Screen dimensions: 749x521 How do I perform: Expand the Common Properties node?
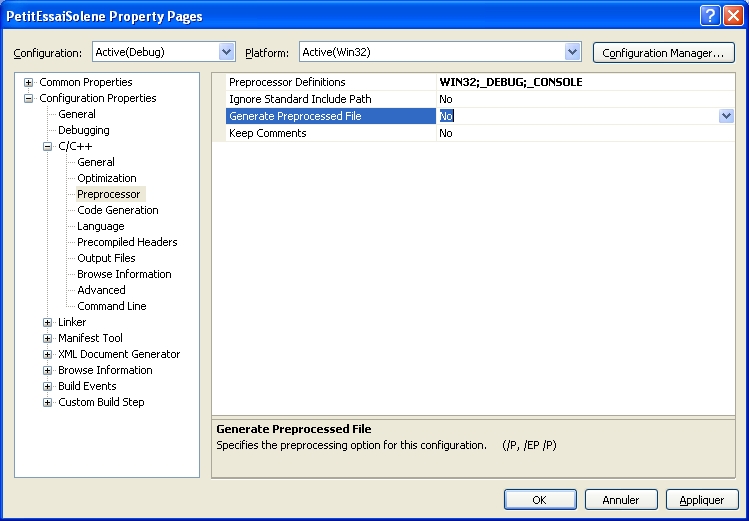click(x=28, y=82)
